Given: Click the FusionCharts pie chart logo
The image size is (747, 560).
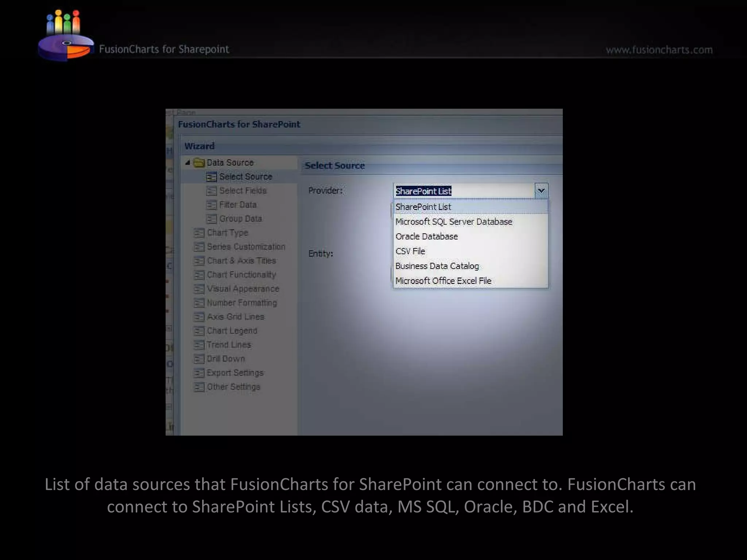Looking at the screenshot, I should (66, 35).
